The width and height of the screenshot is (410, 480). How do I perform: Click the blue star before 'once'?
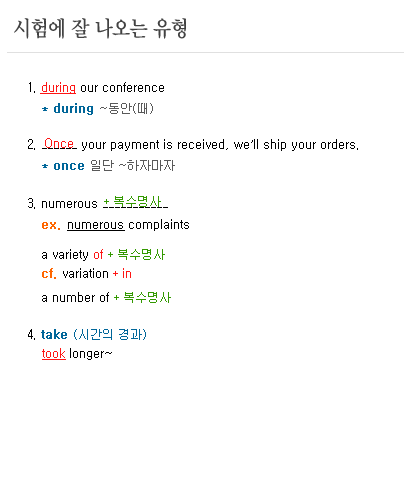(x=45, y=166)
